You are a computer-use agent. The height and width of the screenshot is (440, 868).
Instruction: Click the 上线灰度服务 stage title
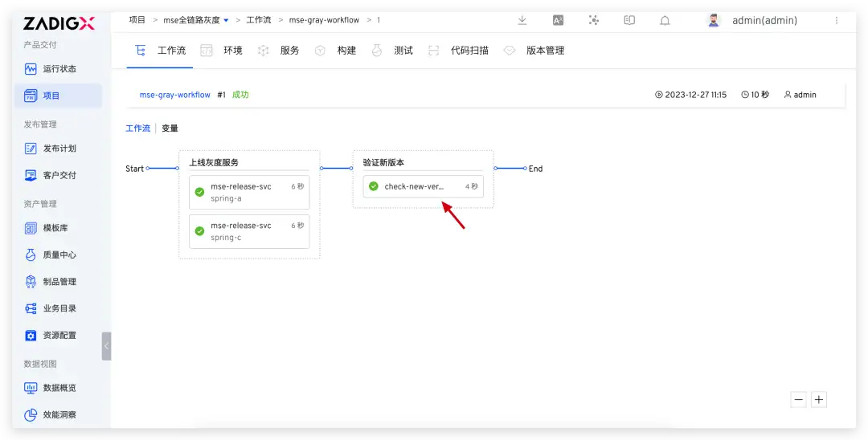[214, 162]
